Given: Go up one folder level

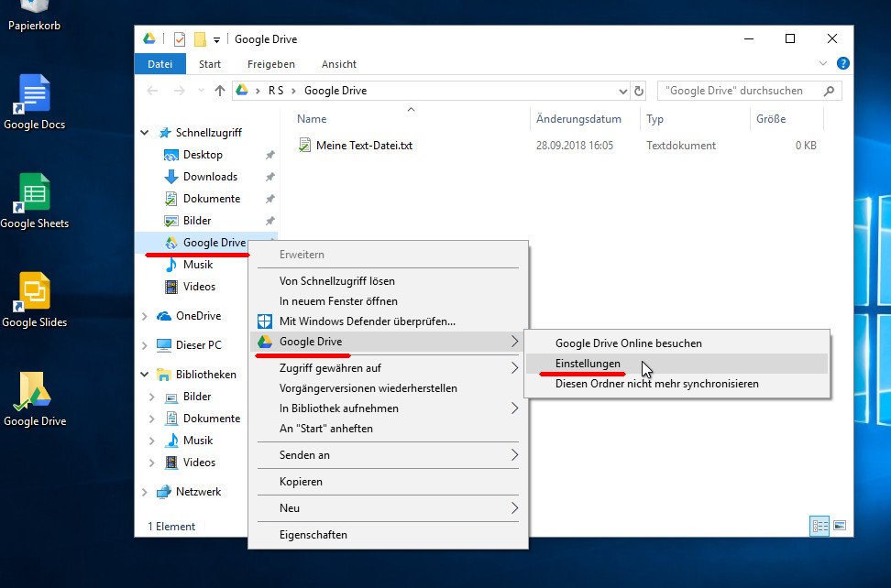Looking at the screenshot, I should click(x=219, y=91).
